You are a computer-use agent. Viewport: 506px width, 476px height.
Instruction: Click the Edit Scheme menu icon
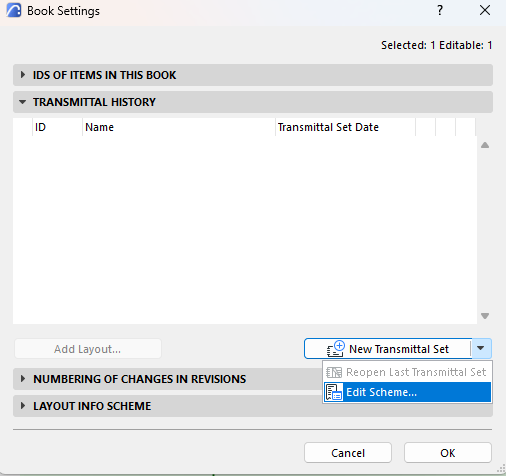pyautogui.click(x=334, y=392)
